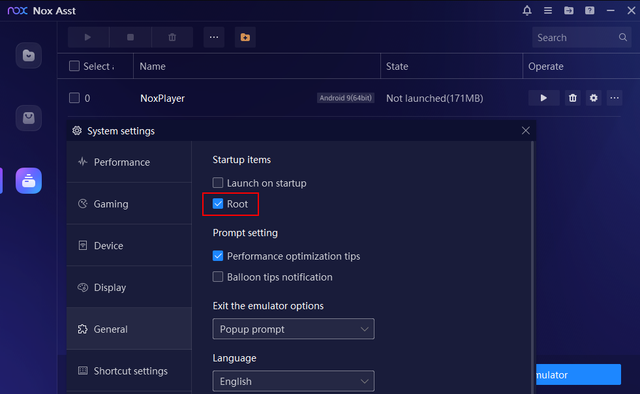The width and height of the screenshot is (640, 394).
Task: Open the English language dropdown
Action: (293, 381)
